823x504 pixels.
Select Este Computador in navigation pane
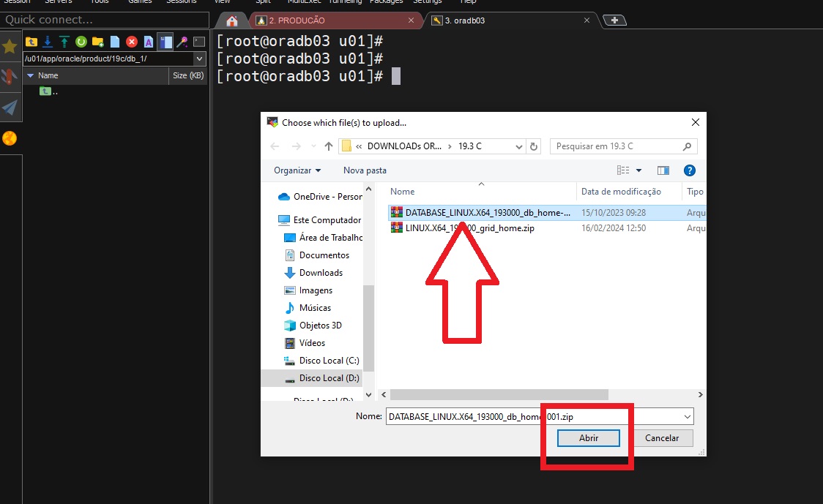[320, 220]
